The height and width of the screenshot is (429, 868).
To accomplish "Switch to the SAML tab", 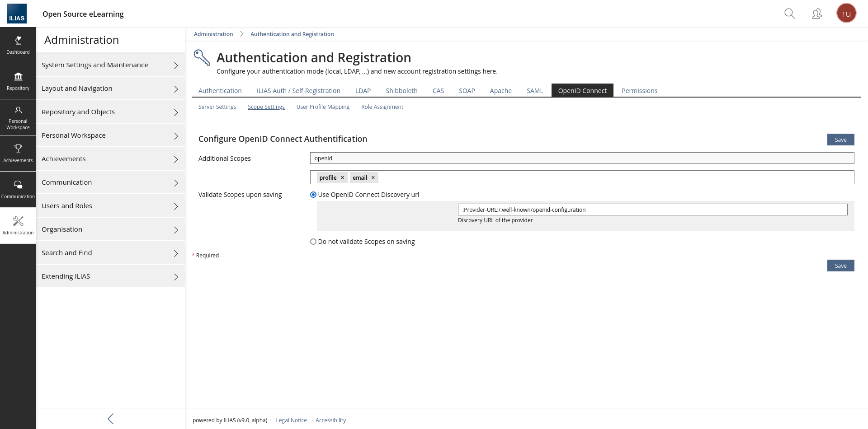I will click(x=534, y=91).
